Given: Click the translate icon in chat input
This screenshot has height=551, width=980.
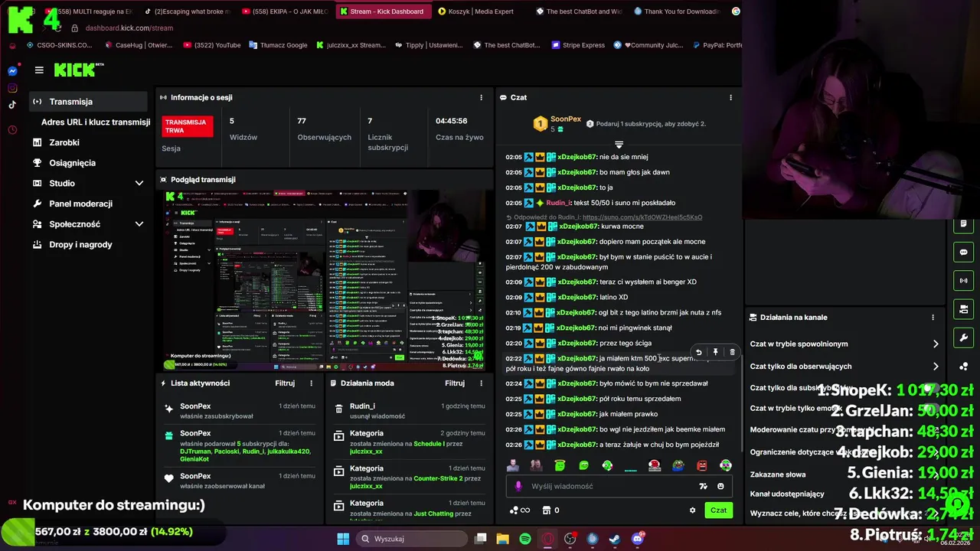Looking at the screenshot, I should point(703,486).
